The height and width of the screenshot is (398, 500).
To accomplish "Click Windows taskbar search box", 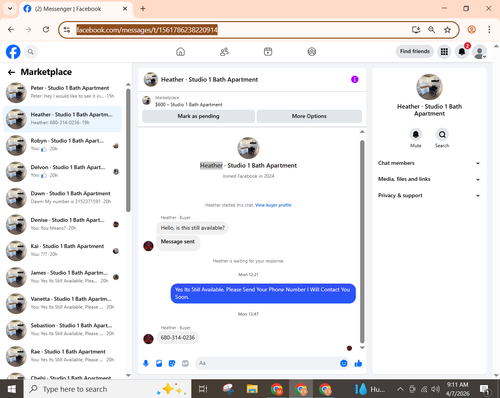I will (107, 389).
